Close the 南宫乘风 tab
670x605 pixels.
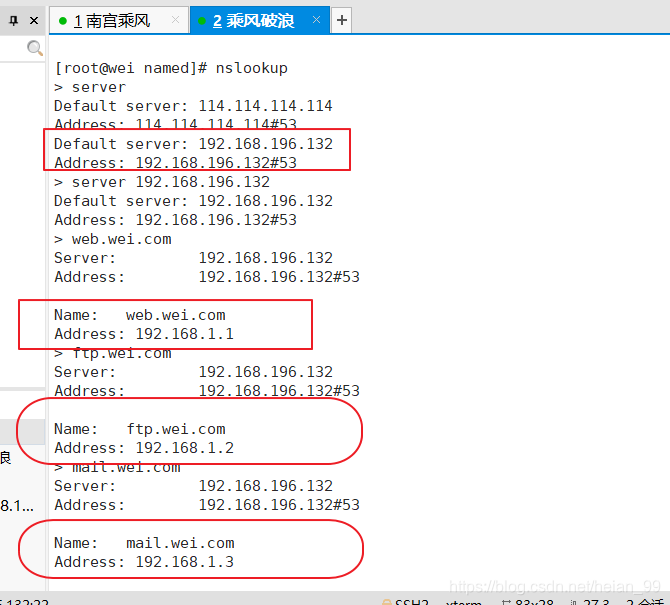point(176,20)
